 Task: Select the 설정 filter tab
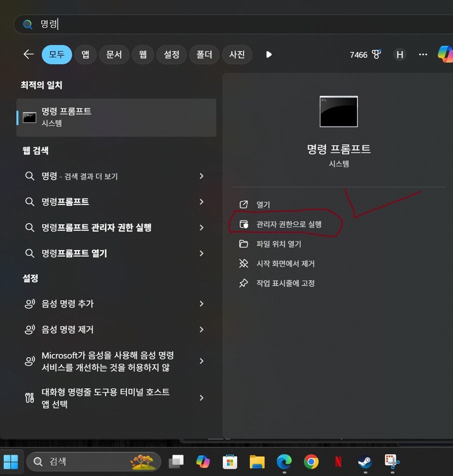coord(172,54)
